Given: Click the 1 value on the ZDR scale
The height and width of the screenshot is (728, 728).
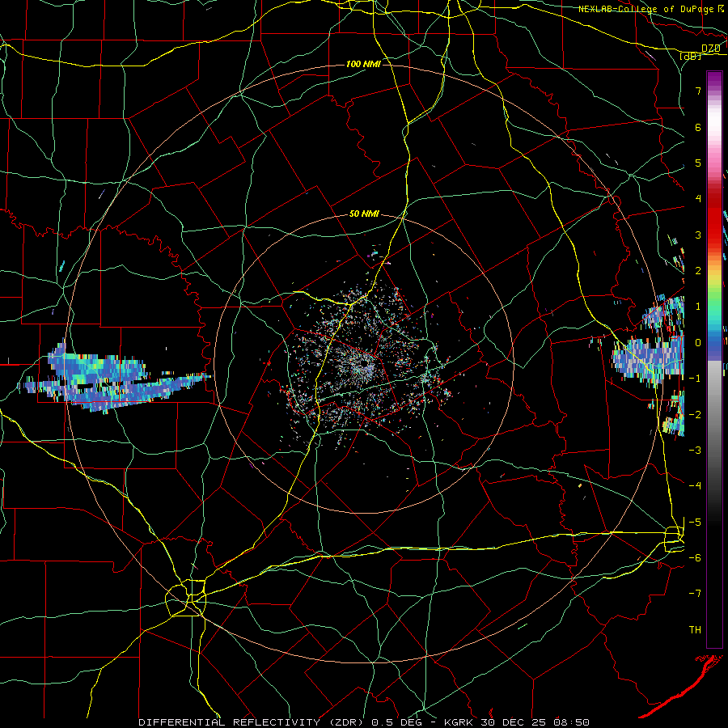Looking at the screenshot, I should coord(698,307).
